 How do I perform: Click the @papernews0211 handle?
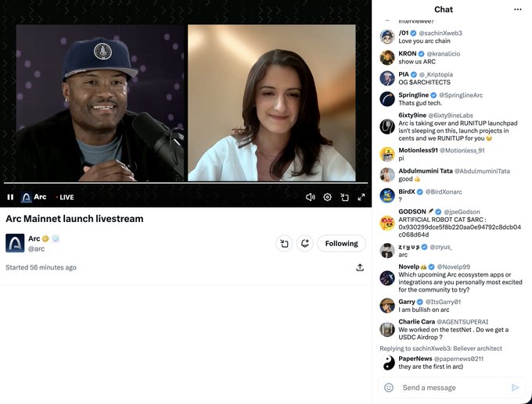[x=458, y=359]
